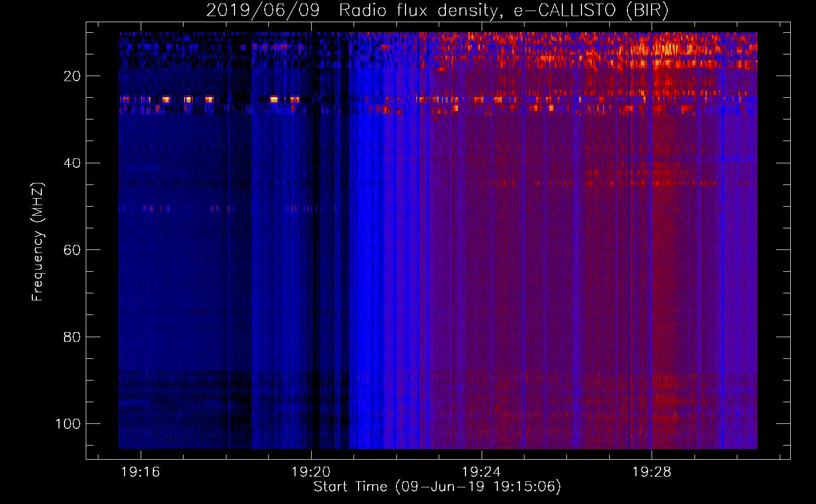Screen dimensions: 816x504
Task: Click the '100' frequency tick label
Action: pyautogui.click(x=68, y=424)
